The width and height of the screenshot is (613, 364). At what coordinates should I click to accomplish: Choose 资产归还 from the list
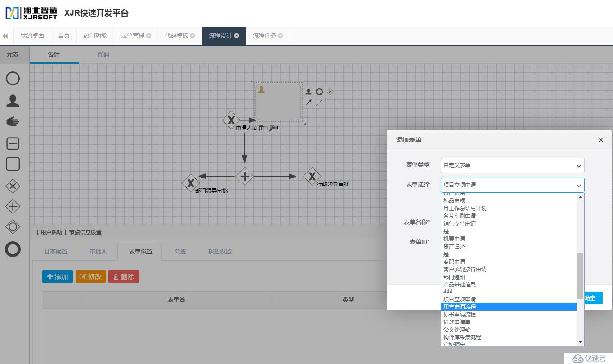point(509,247)
